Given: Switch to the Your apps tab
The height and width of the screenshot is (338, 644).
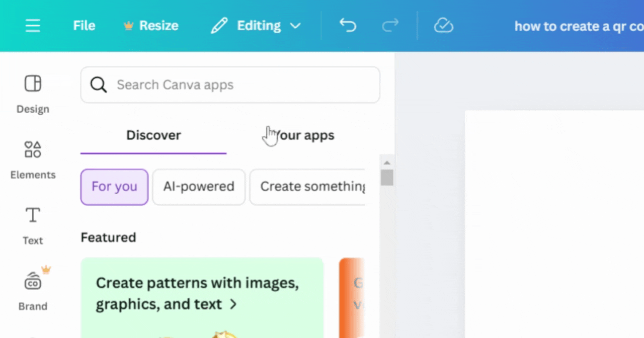Looking at the screenshot, I should tap(304, 135).
